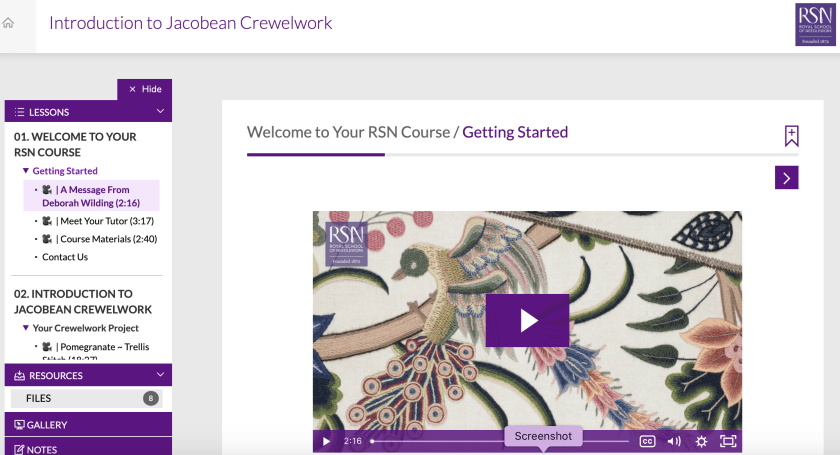
Task: Toggle closed captions on the video
Action: tap(647, 441)
